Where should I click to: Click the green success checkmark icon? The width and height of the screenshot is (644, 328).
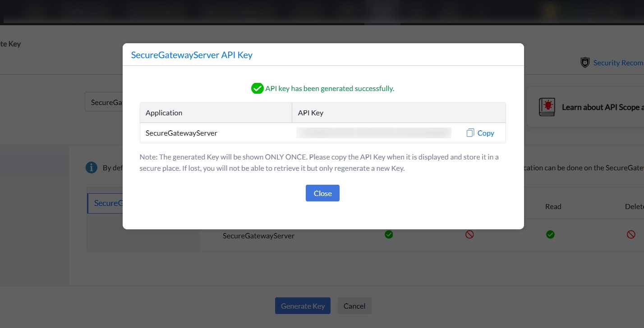click(257, 88)
